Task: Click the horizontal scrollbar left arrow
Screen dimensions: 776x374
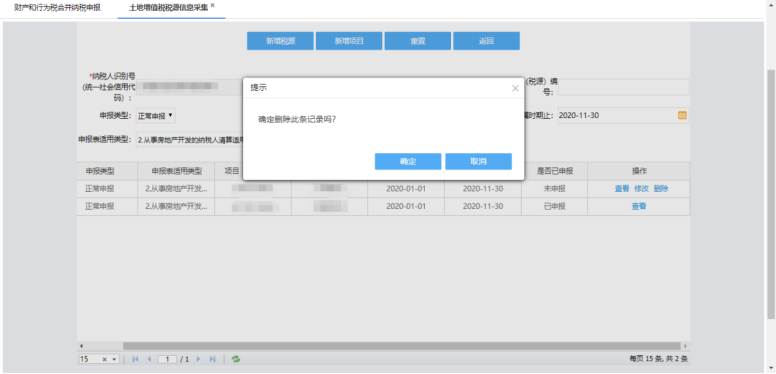Action: click(x=81, y=346)
